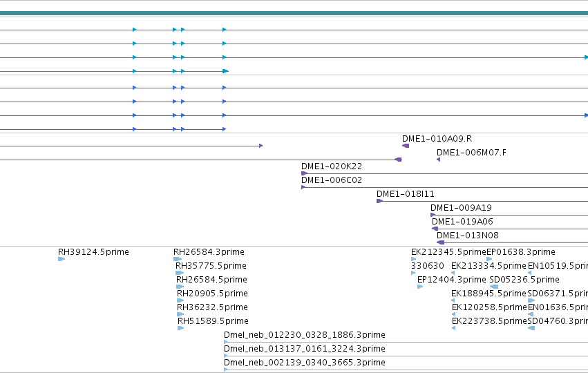The height and width of the screenshot is (373, 588).
Task: Select the Dmel_neb_002139_0340_3665.3prime read label
Action: point(305,363)
